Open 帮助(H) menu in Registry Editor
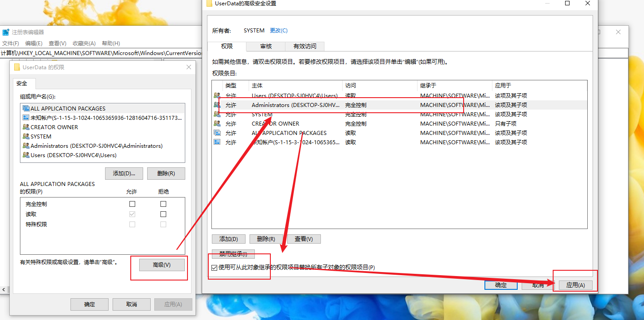Viewport: 644px width, 320px height. pos(111,43)
